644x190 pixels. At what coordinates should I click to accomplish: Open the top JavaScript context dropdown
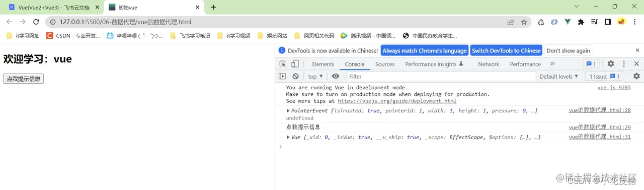point(315,76)
